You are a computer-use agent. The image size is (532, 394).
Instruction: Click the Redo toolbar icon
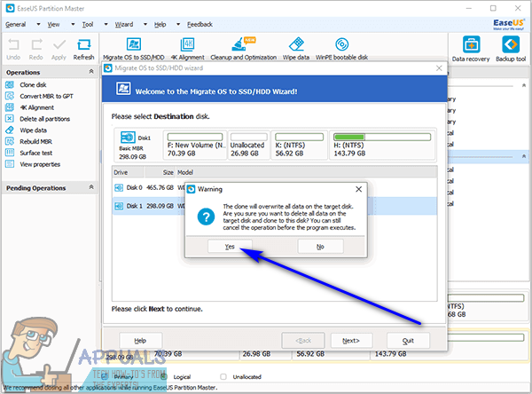click(36, 50)
